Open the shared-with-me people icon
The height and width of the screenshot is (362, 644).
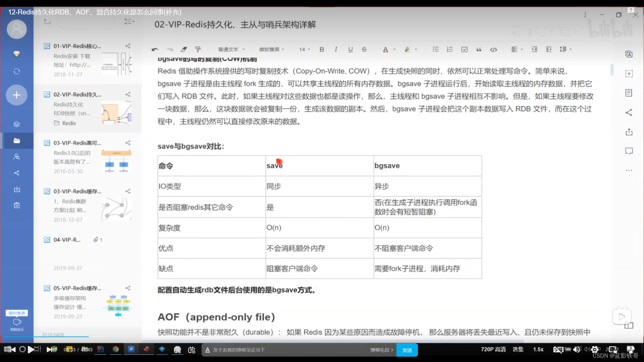16,157
